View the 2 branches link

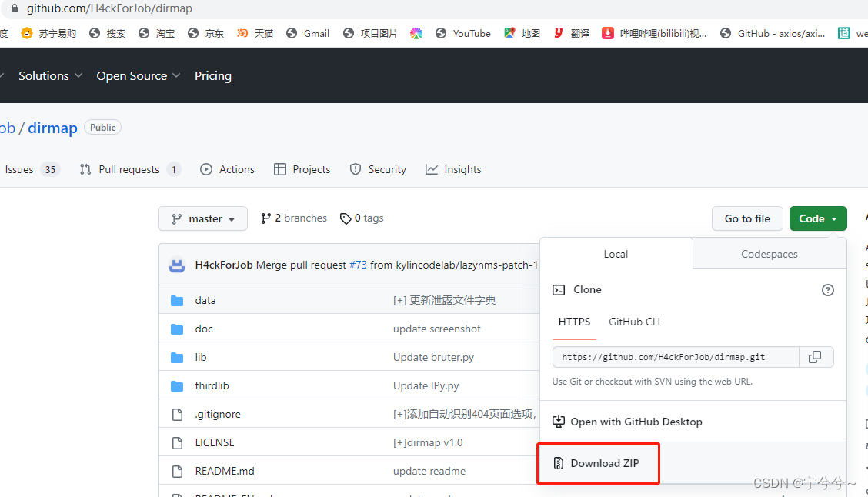pos(294,218)
